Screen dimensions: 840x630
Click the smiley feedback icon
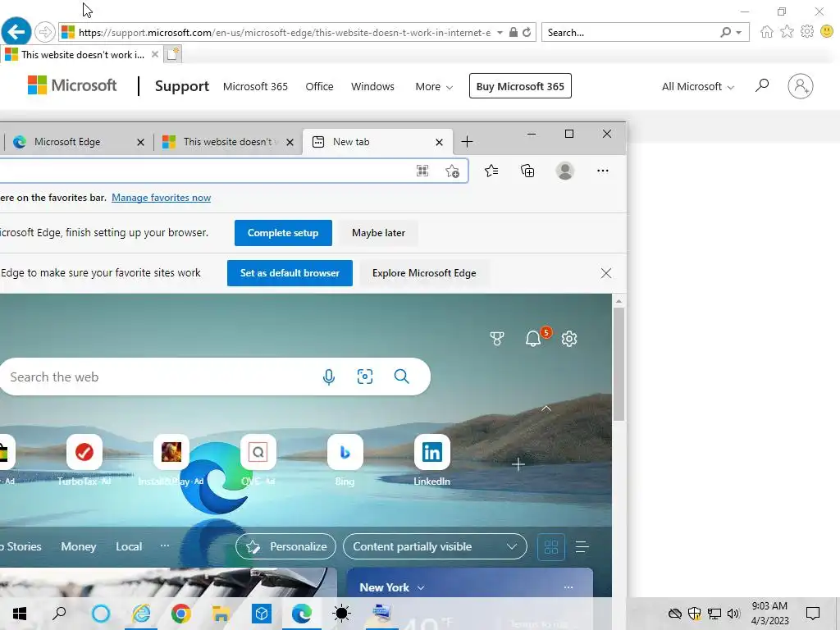click(x=827, y=32)
